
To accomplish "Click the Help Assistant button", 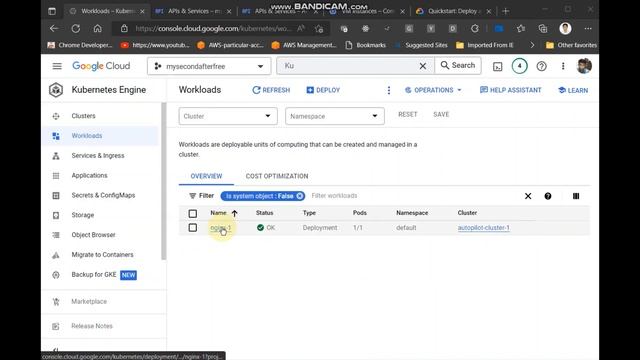I will 511,90.
